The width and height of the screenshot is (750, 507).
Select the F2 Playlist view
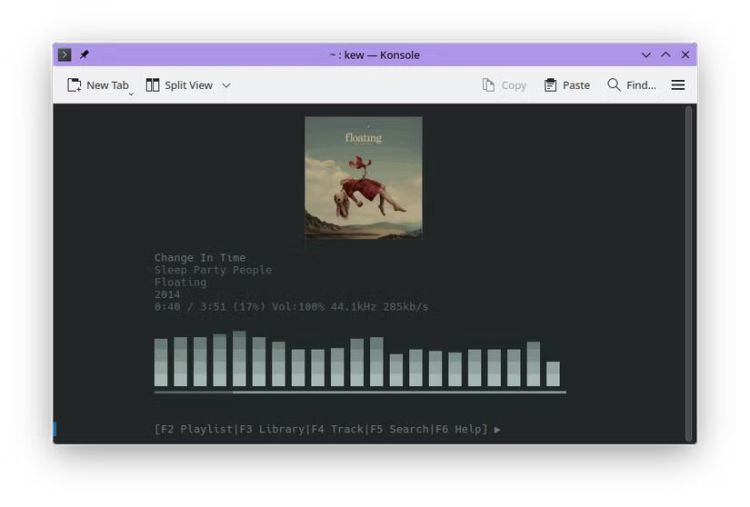point(194,429)
